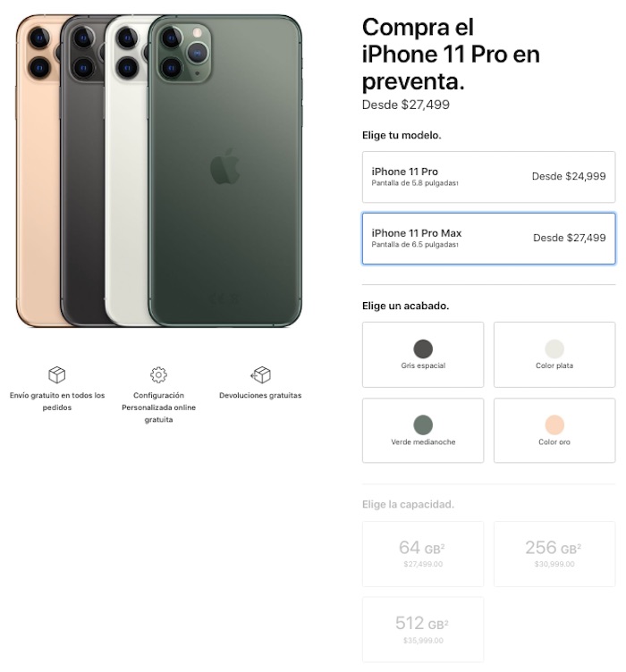Click the free shipping box icon

click(x=56, y=375)
